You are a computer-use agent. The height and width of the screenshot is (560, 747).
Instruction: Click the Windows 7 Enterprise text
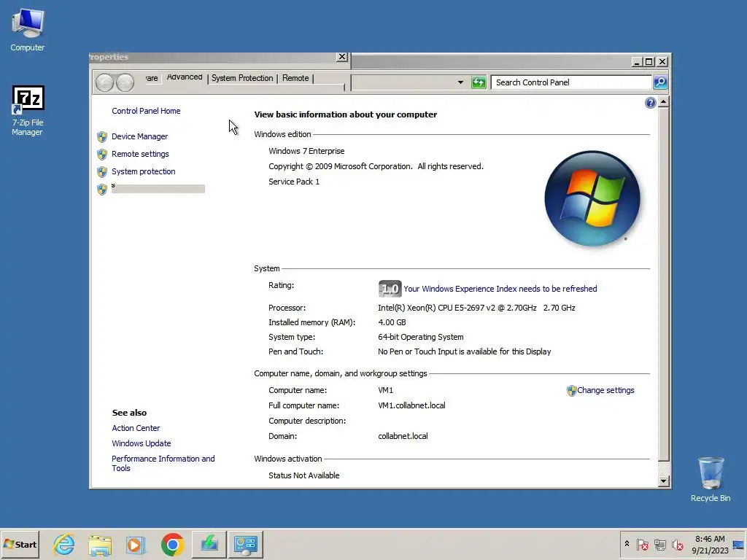306,151
